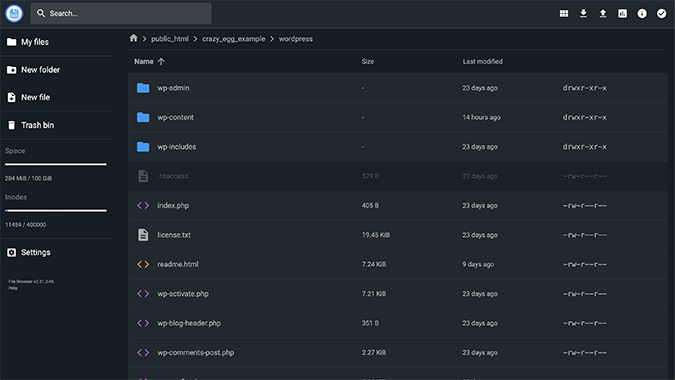Select the wp-blog-header.php code icon
This screenshot has height=380, width=675.
coord(143,323)
